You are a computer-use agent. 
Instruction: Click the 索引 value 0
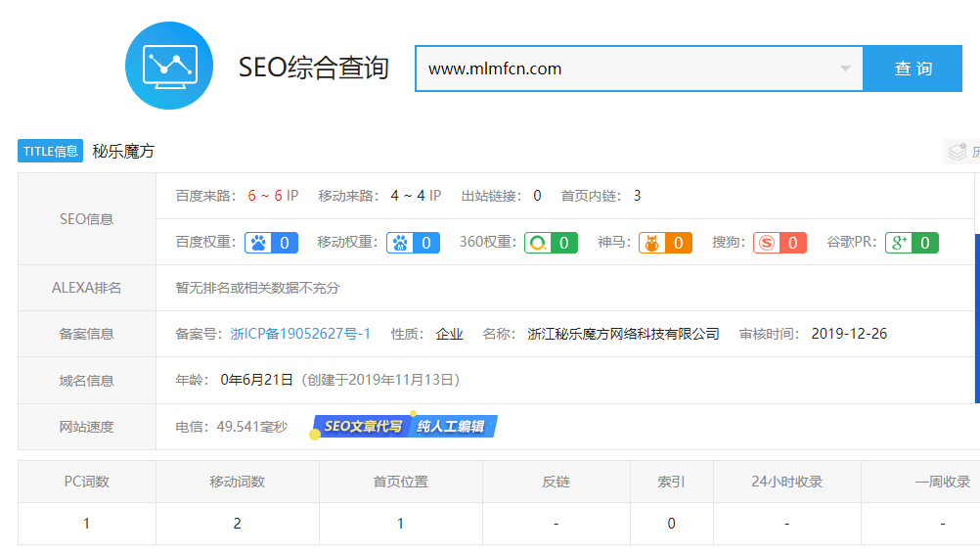(671, 524)
